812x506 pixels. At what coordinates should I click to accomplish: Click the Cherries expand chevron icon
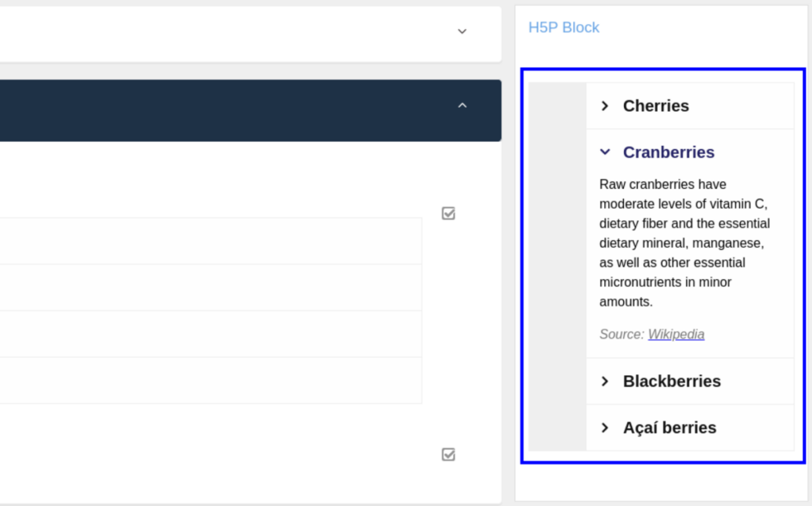pos(606,105)
